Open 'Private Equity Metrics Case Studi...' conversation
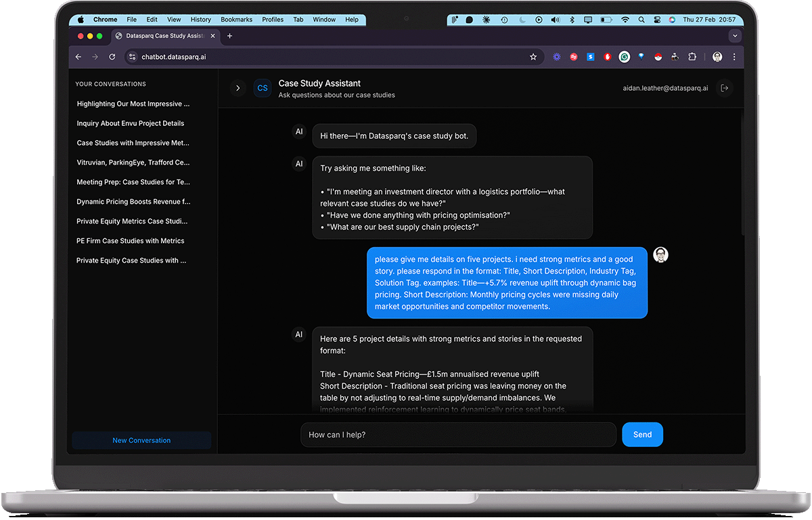The width and height of the screenshot is (812, 520). 132,221
